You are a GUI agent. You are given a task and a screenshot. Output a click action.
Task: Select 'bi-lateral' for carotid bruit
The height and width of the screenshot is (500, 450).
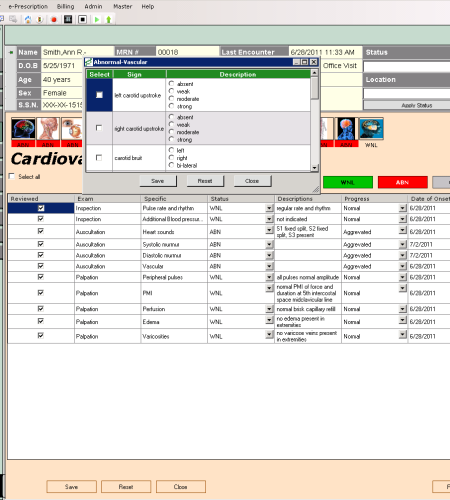(x=171, y=165)
